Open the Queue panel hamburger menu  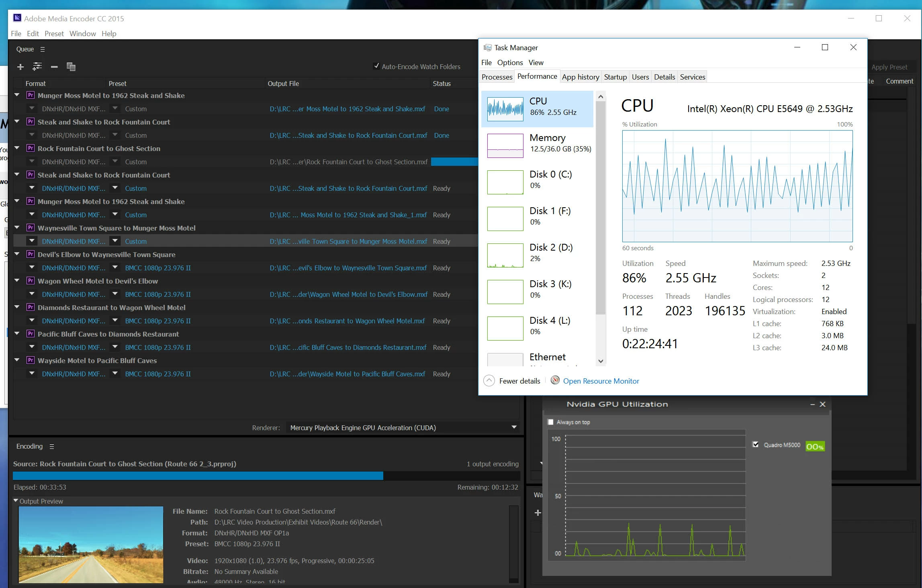(x=43, y=49)
